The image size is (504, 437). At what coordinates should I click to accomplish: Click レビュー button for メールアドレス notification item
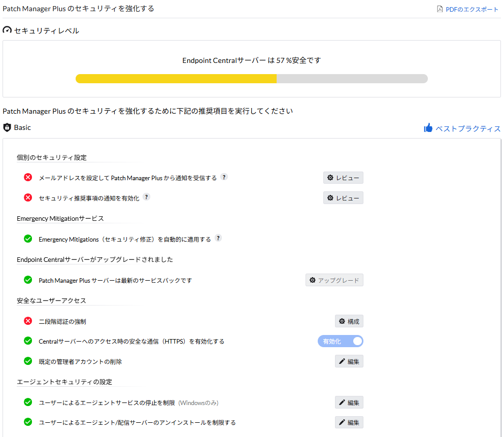click(x=343, y=178)
